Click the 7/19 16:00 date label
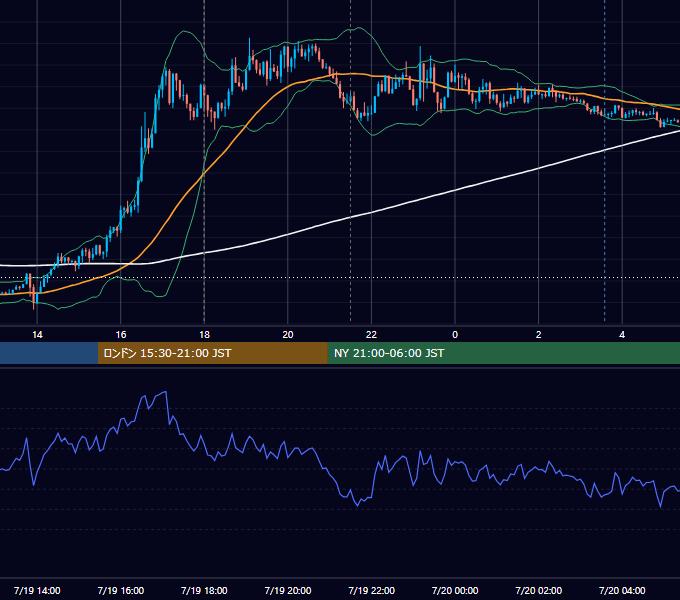Image resolution: width=680 pixels, height=600 pixels. pyautogui.click(x=121, y=590)
